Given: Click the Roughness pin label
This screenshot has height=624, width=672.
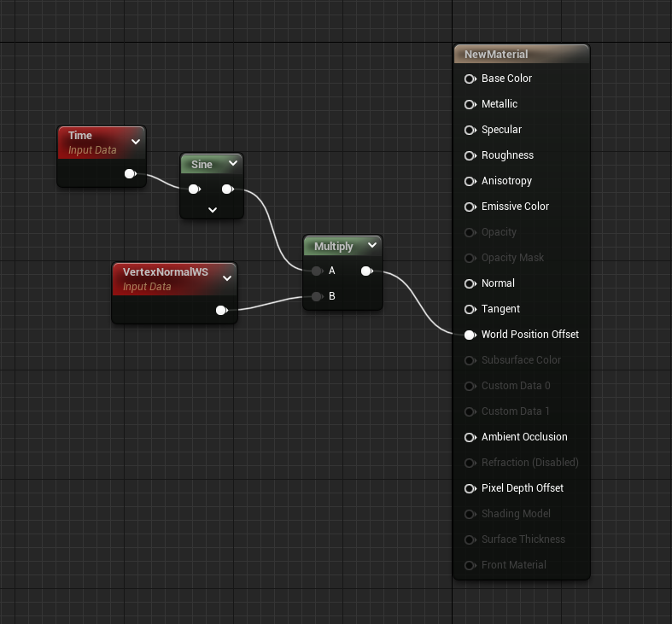Looking at the screenshot, I should pyautogui.click(x=507, y=155).
